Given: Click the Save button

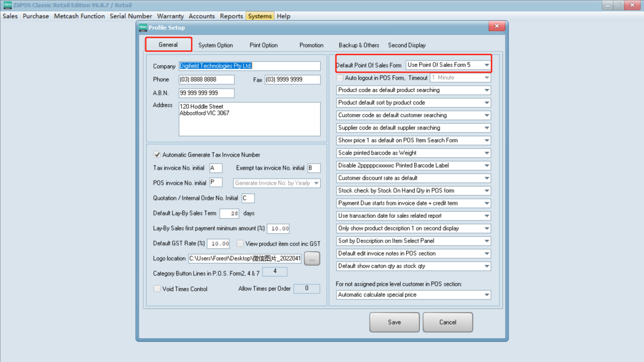Looking at the screenshot, I should pyautogui.click(x=394, y=322).
